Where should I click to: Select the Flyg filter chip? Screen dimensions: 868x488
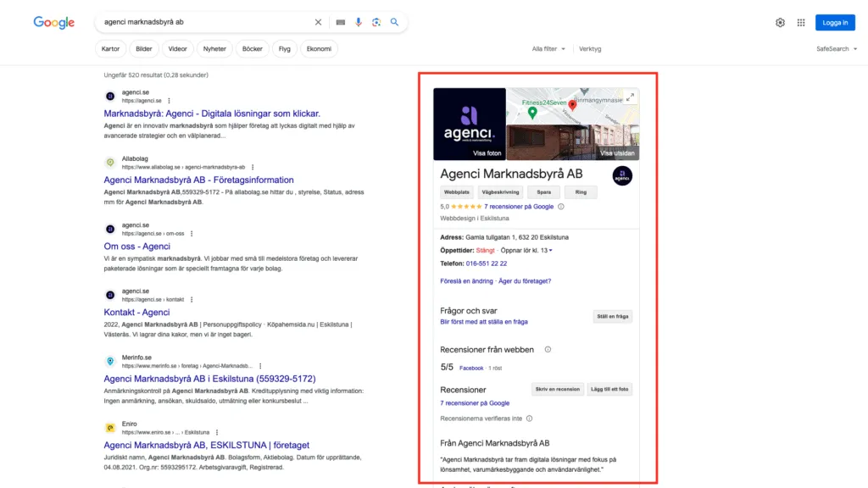(285, 48)
